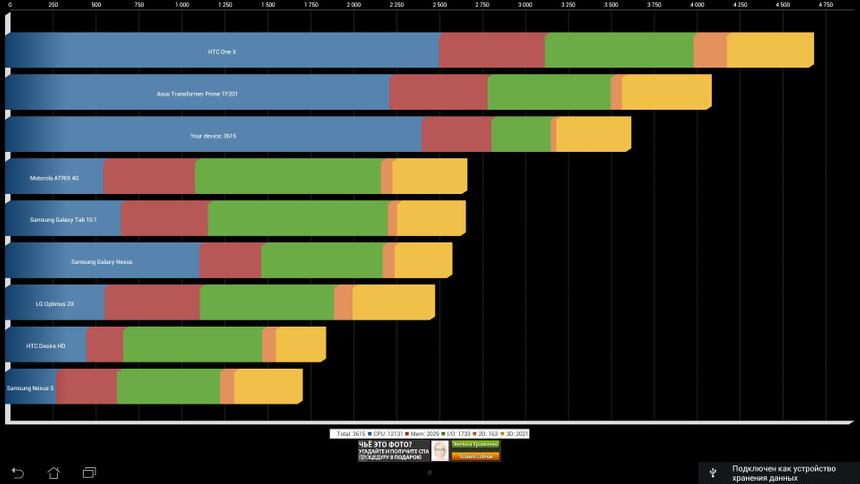Click the yellow 3D legend swatch
The width and height of the screenshot is (860, 484).
pyautogui.click(x=503, y=434)
